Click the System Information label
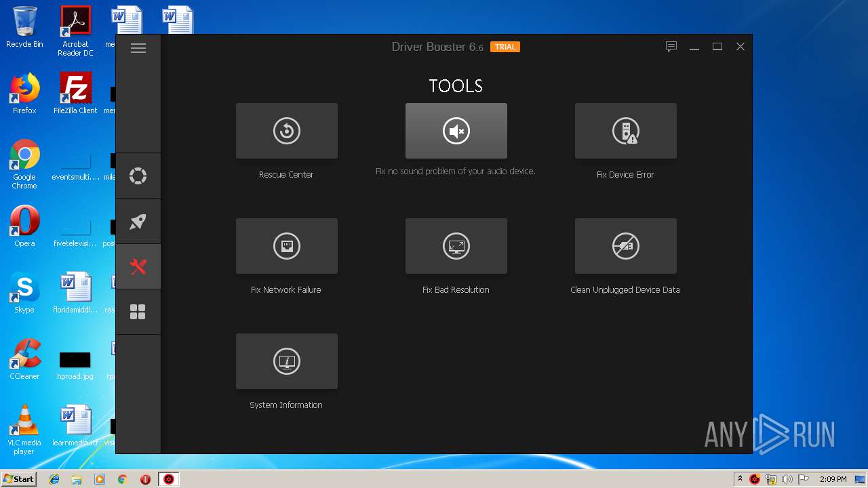 pyautogui.click(x=286, y=405)
